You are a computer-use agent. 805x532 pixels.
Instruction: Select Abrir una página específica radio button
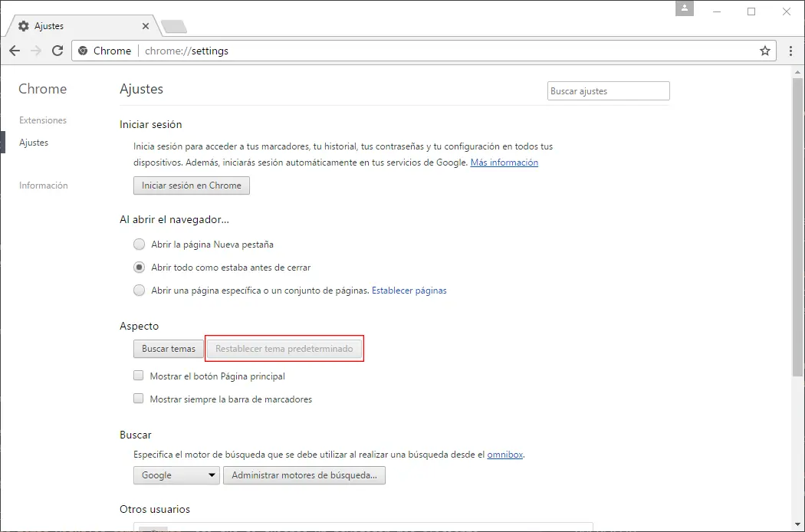tap(139, 290)
